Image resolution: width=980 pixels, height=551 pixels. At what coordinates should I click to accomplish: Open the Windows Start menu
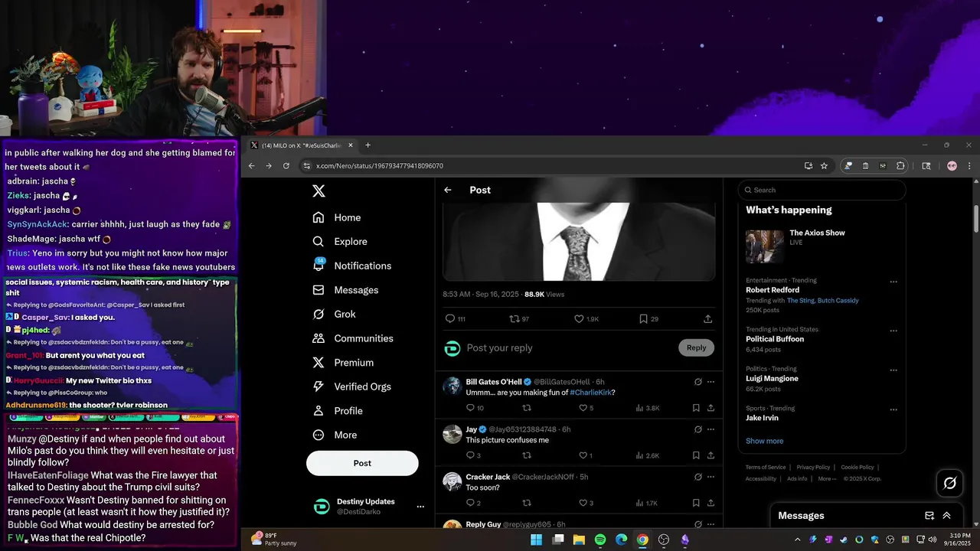coord(537,540)
